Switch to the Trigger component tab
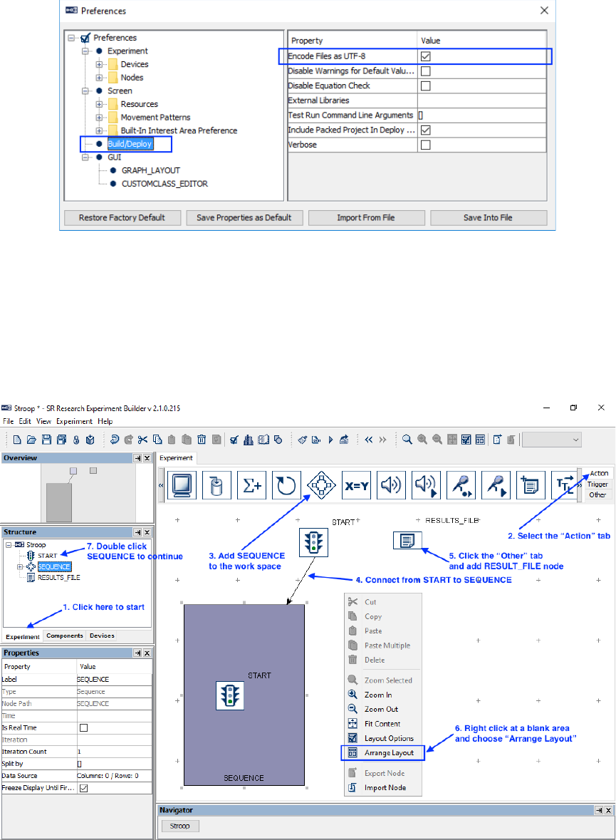The width and height of the screenshot is (616, 840). [x=597, y=484]
